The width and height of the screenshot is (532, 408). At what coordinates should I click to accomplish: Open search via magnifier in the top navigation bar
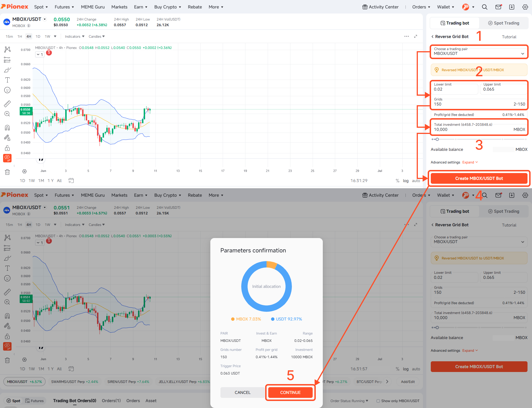pyautogui.click(x=484, y=7)
